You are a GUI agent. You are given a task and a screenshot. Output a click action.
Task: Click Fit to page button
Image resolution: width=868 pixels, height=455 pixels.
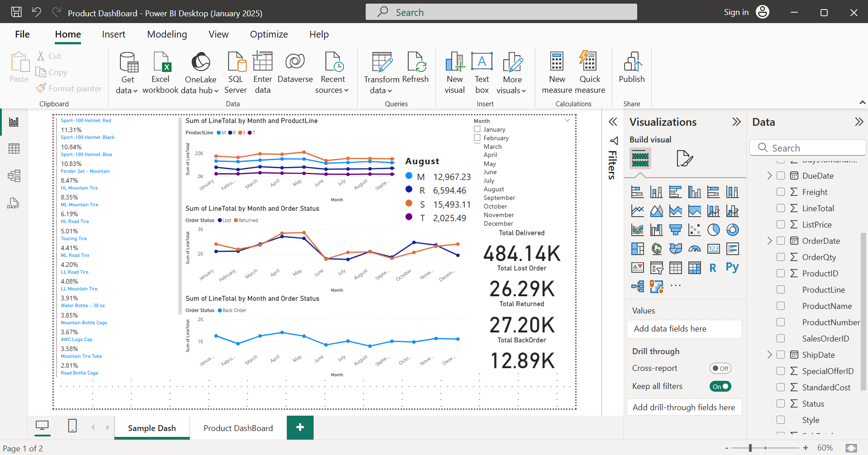pyautogui.click(x=851, y=448)
